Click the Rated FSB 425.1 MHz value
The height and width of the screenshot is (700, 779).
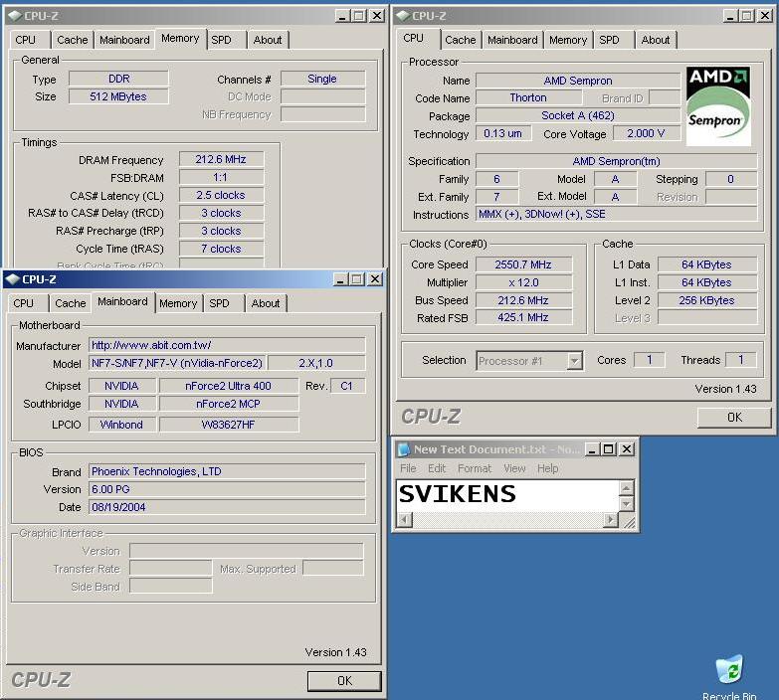click(523, 318)
